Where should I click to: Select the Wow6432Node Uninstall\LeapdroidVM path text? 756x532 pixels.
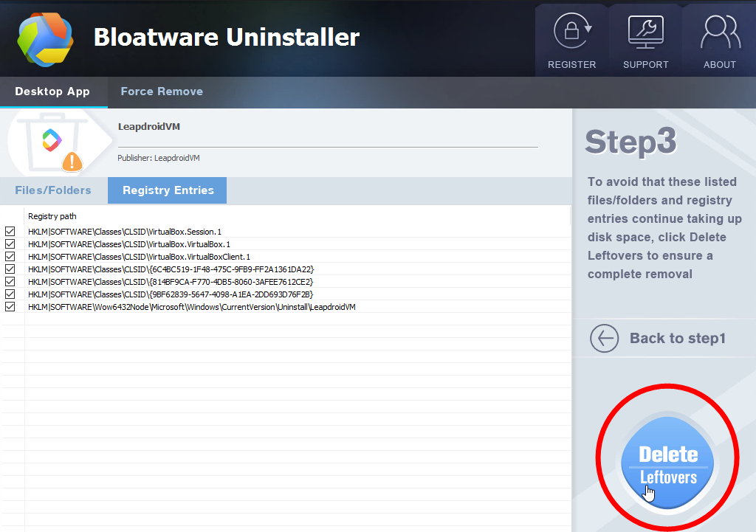click(192, 307)
